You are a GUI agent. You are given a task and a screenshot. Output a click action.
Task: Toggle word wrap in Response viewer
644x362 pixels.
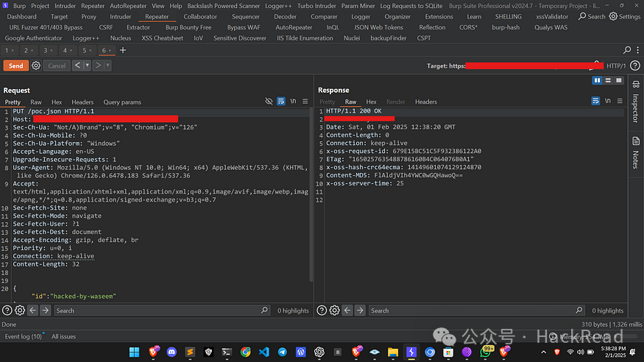pos(595,101)
